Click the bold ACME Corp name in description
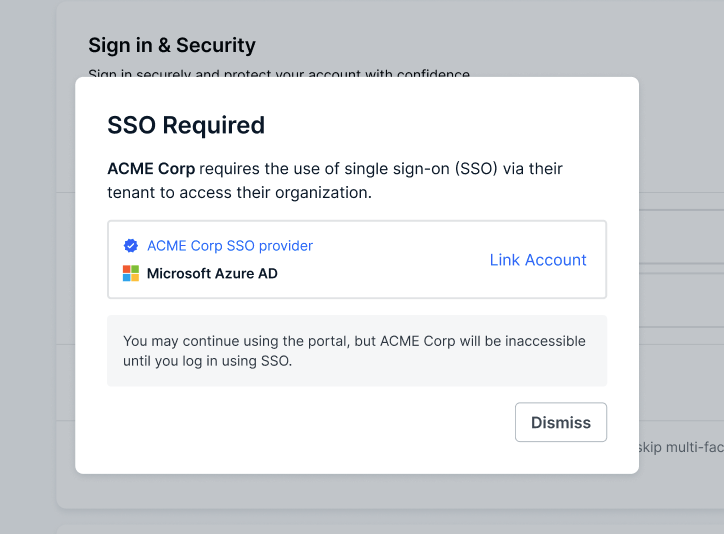The image size is (724, 534). click(x=151, y=169)
